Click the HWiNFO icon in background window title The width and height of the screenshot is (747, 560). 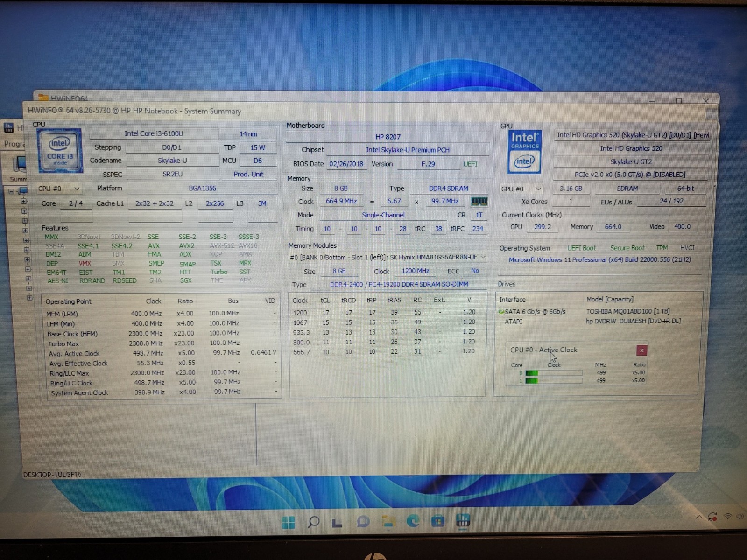pyautogui.click(x=9, y=127)
